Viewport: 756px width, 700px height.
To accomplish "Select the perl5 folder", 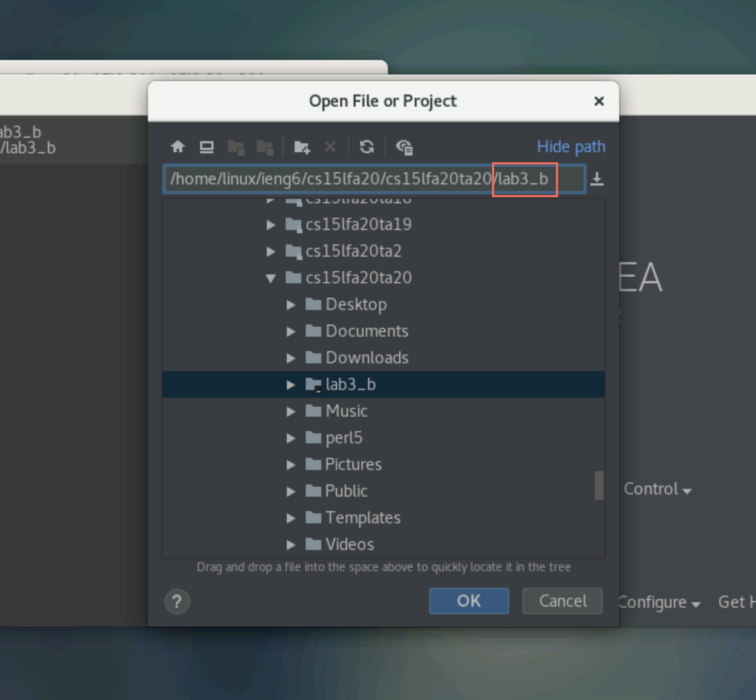I will click(x=344, y=438).
